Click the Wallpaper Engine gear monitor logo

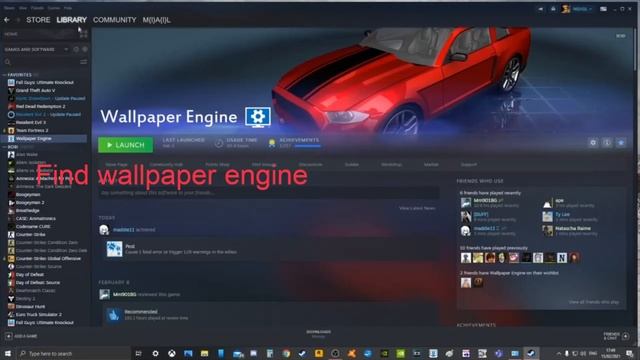(x=258, y=118)
